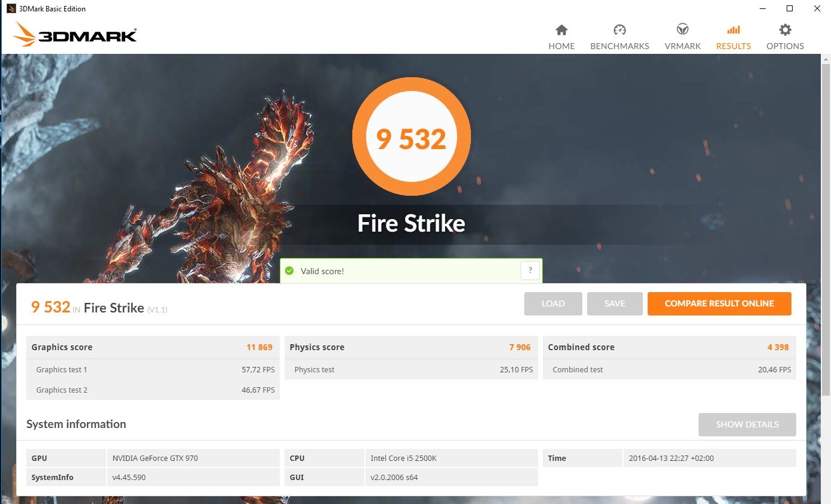The width and height of the screenshot is (831, 504).
Task: Click the System information heading
Action: tap(76, 424)
